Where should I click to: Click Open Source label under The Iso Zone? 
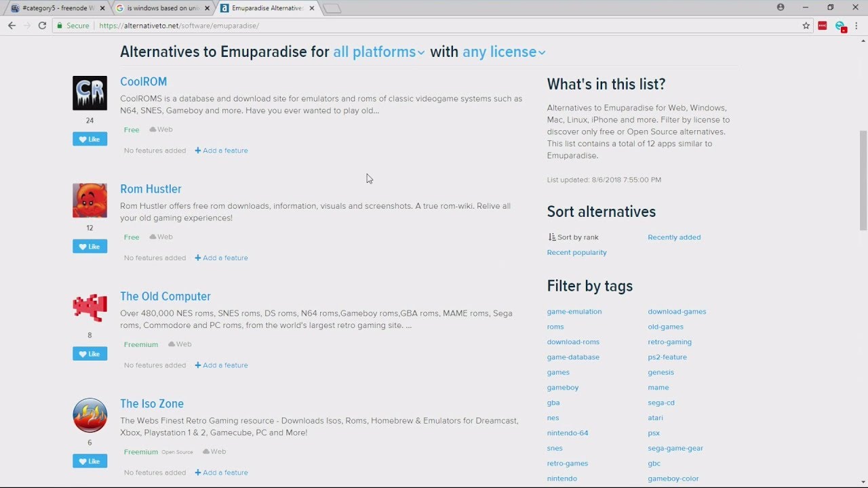click(x=177, y=452)
